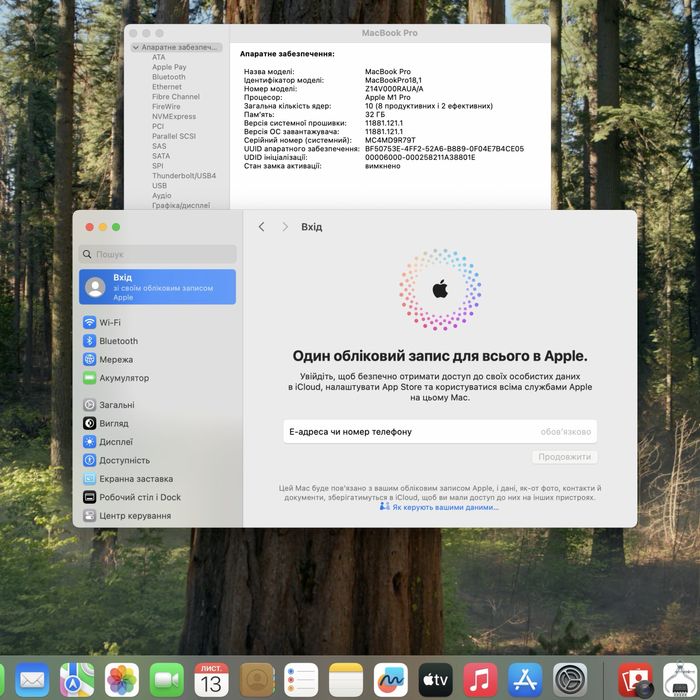Viewport: 700px width, 700px height.
Task: Click the 32 ГБ memory value
Action: pos(375,114)
